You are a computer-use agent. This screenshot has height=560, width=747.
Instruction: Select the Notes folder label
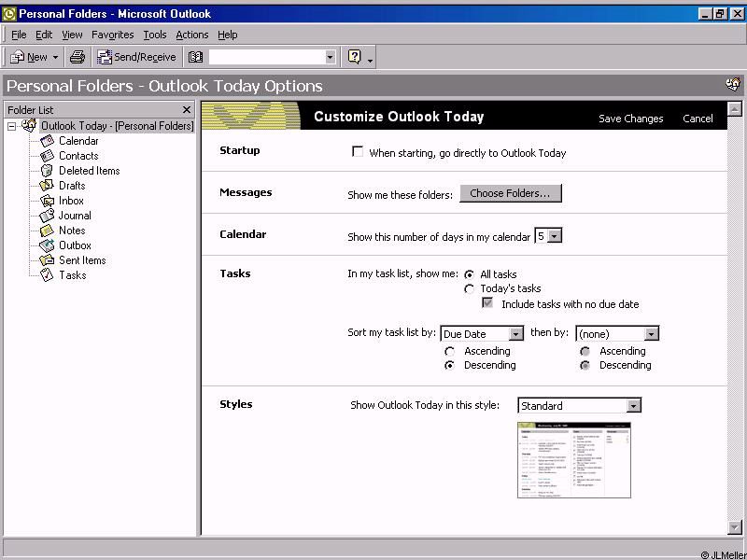(72, 231)
